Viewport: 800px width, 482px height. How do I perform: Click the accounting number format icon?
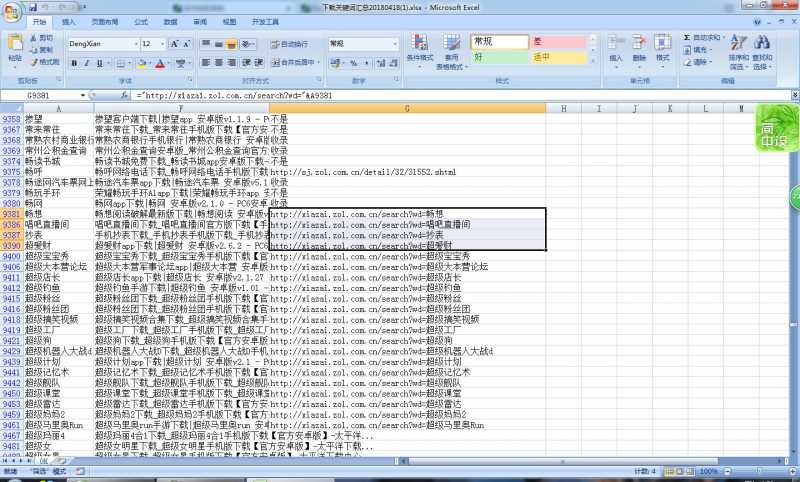336,63
